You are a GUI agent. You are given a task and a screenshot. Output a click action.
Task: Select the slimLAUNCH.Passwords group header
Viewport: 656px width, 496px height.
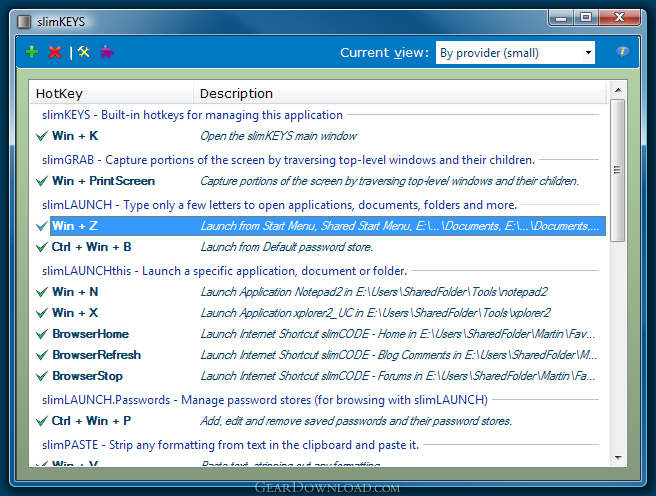point(265,400)
